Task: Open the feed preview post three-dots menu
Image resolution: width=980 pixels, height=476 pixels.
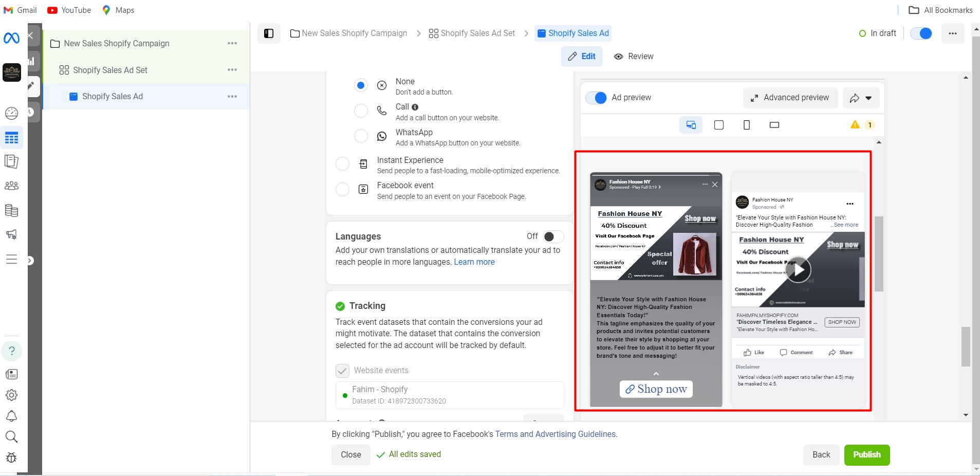Action: click(x=850, y=204)
